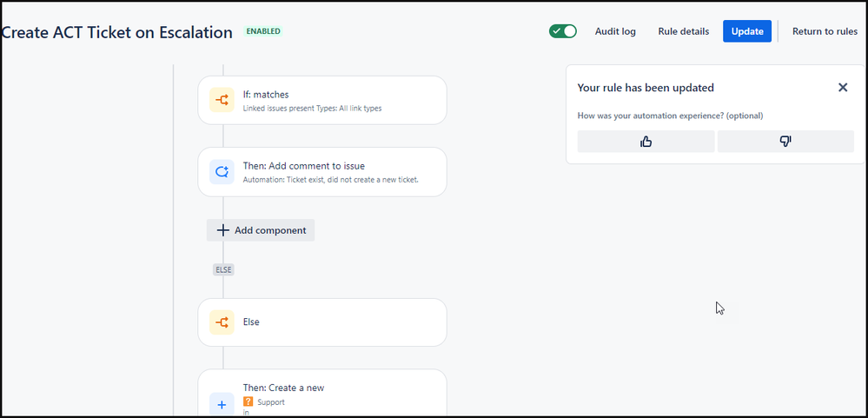
Task: Return to rules list
Action: coord(825,31)
